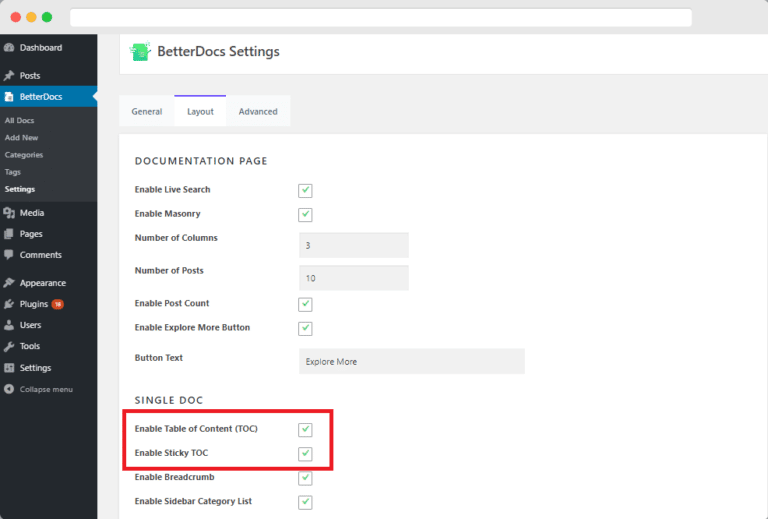
Task: Toggle Enable Table of Content checkbox
Action: 305,430
